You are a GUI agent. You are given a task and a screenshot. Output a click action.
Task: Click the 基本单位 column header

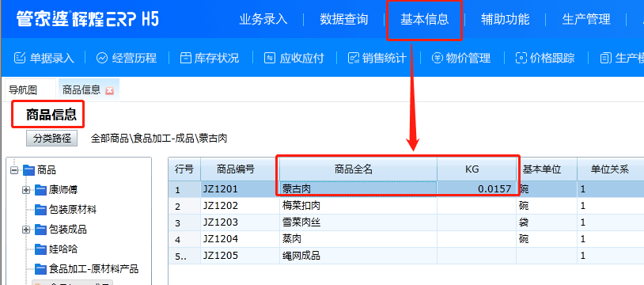pos(547,169)
